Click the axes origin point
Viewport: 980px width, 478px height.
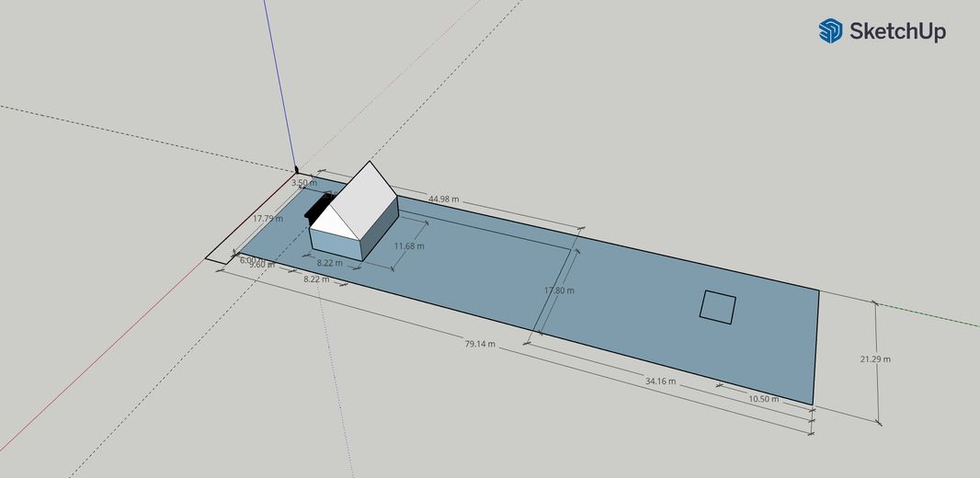coord(296,170)
